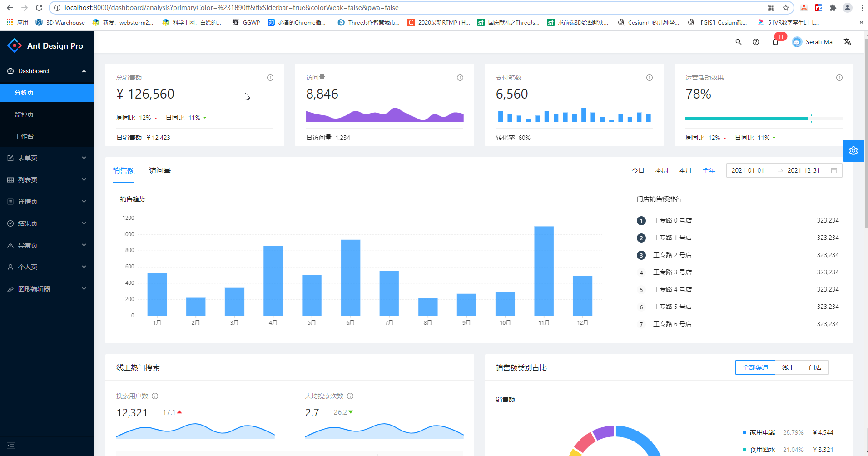Viewport: 868px width, 456px height.
Task: Click info icon on 支付笔数 card
Action: point(650,78)
